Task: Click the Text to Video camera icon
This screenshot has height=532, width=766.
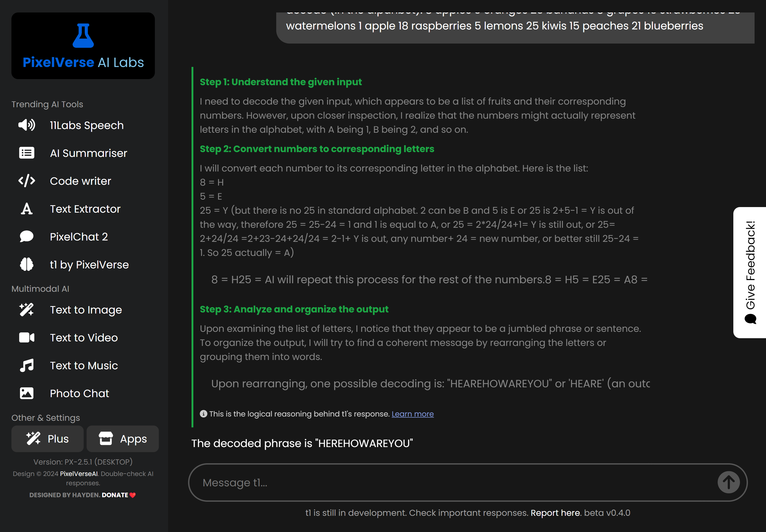Action: 27,338
